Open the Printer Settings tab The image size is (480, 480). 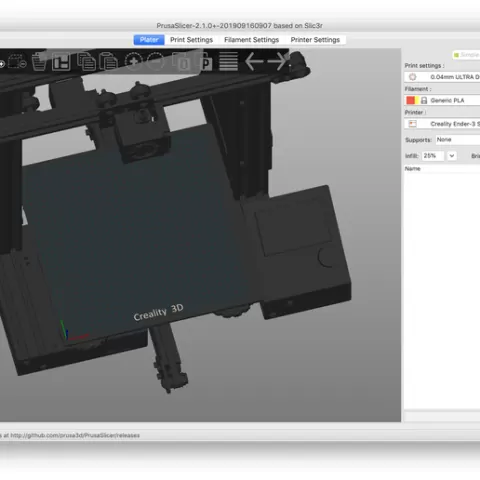pos(315,40)
